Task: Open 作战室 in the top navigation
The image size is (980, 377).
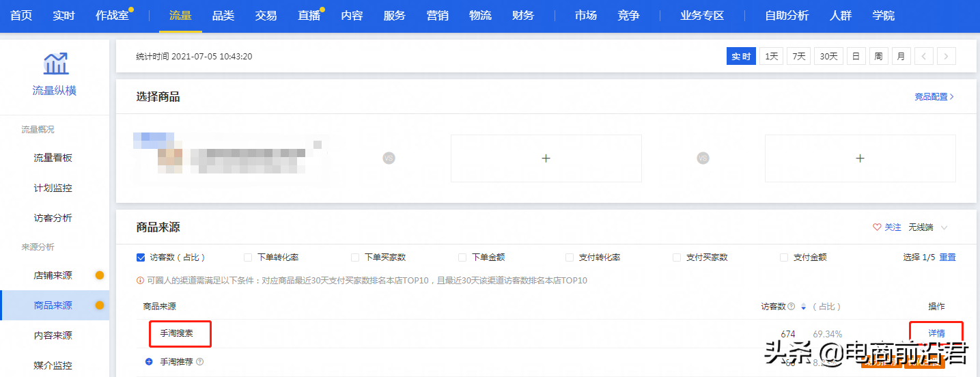Action: (x=112, y=16)
